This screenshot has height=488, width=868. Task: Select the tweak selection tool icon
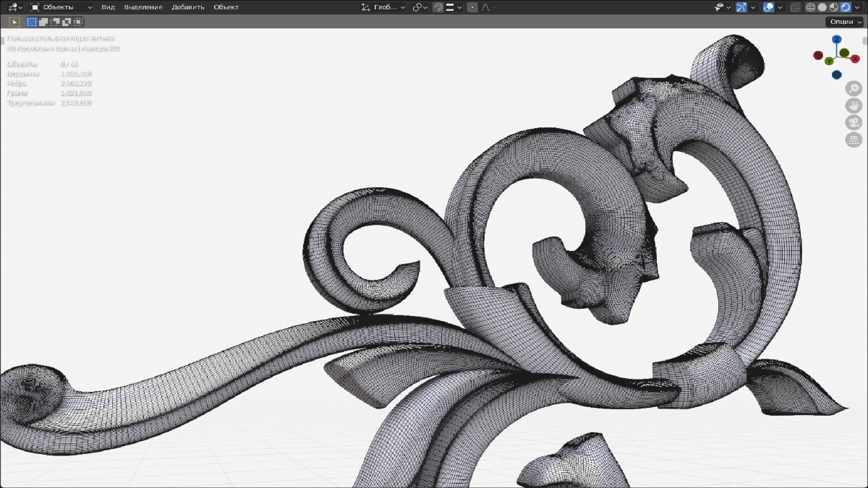point(14,22)
